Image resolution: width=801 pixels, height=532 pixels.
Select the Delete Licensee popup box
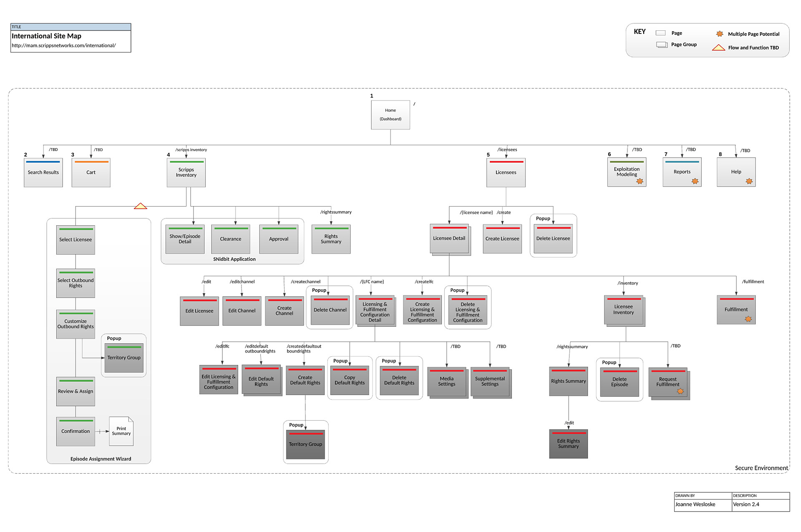[x=553, y=239]
